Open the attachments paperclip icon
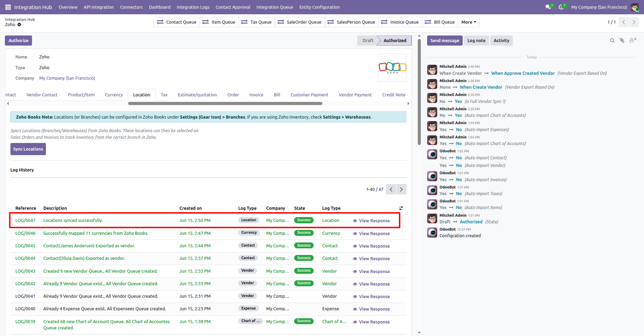The height and width of the screenshot is (336, 644). 622,41
